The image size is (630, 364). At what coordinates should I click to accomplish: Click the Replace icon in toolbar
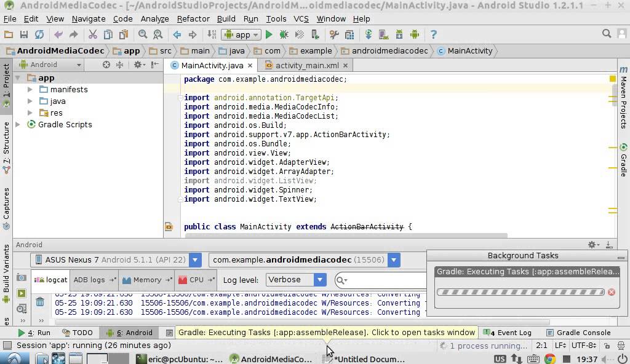[x=158, y=34]
